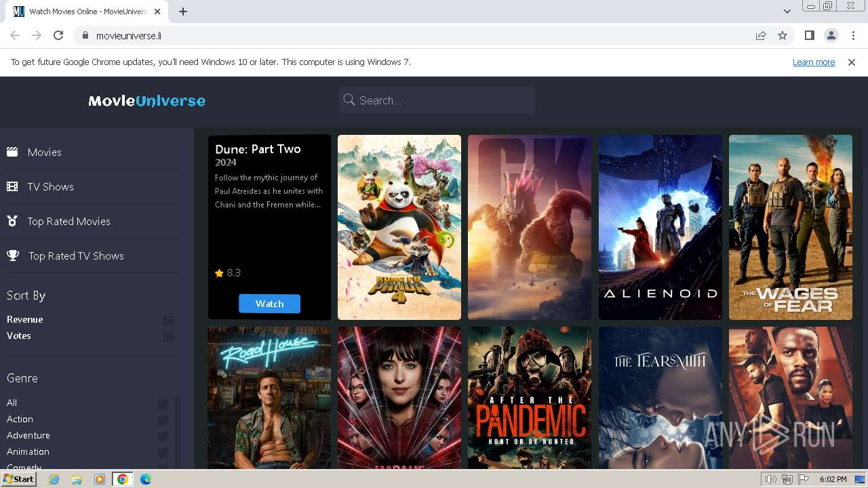Open Godzilla x Kong poster

click(530, 227)
